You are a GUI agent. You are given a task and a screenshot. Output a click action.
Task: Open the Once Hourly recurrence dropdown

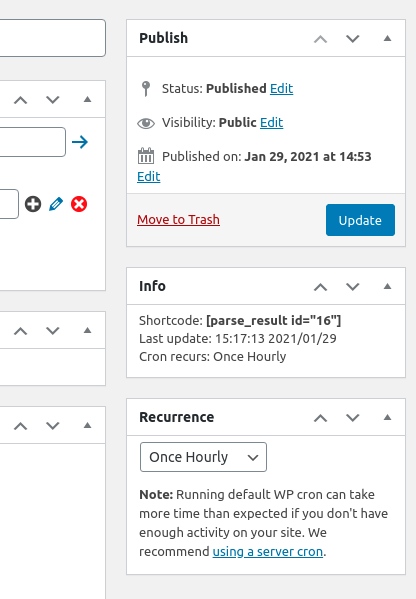(x=203, y=457)
